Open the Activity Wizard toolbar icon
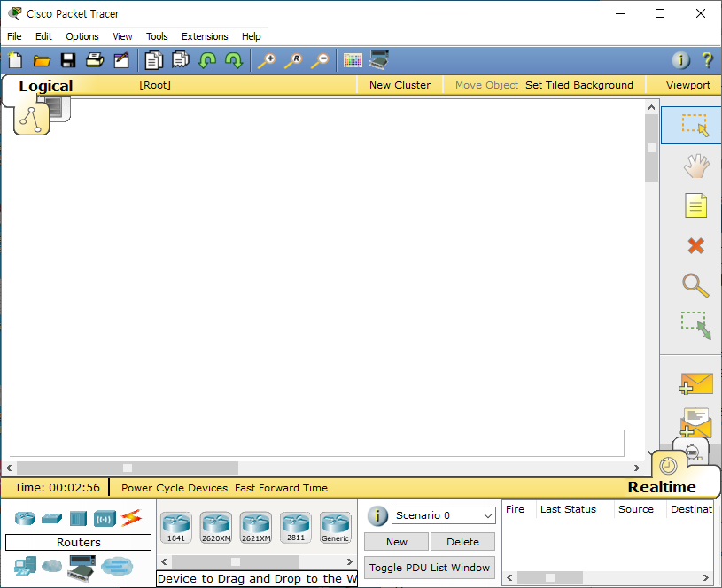Viewport: 722px width, 588px height. (x=121, y=60)
